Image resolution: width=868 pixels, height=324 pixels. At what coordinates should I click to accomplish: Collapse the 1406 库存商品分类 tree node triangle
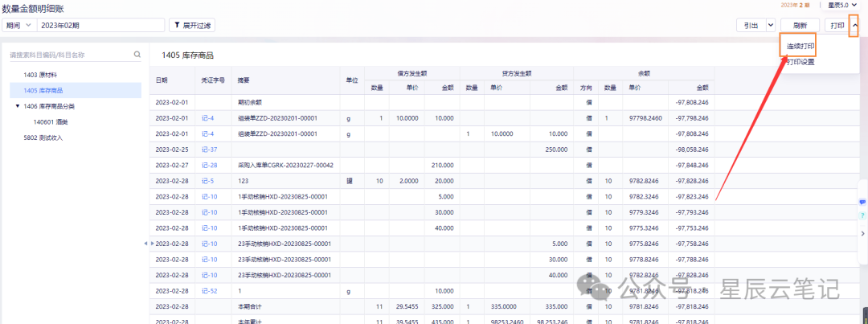17,106
